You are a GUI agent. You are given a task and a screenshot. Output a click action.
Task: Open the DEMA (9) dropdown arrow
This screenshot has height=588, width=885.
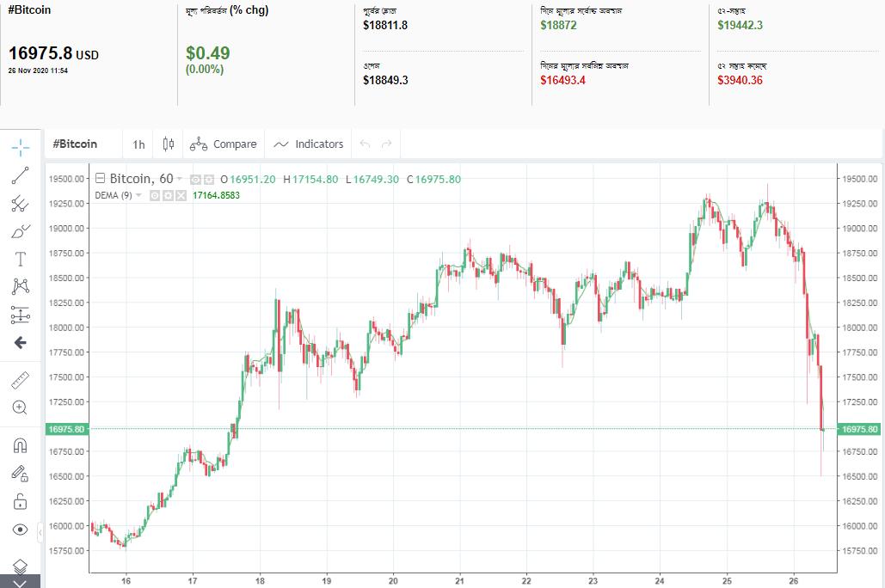point(138,195)
